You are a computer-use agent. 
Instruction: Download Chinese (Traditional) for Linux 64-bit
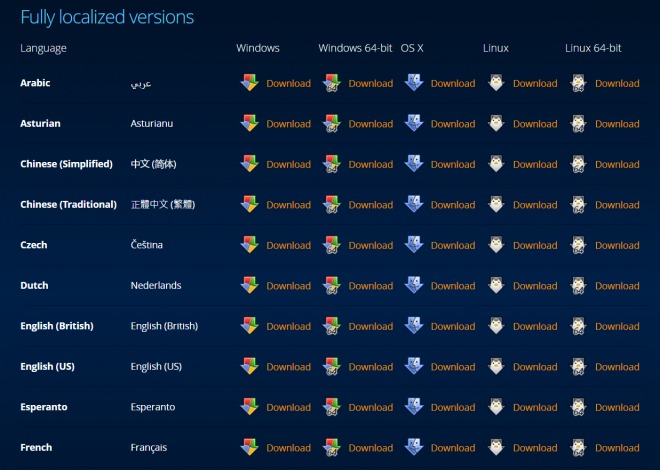[617, 205]
